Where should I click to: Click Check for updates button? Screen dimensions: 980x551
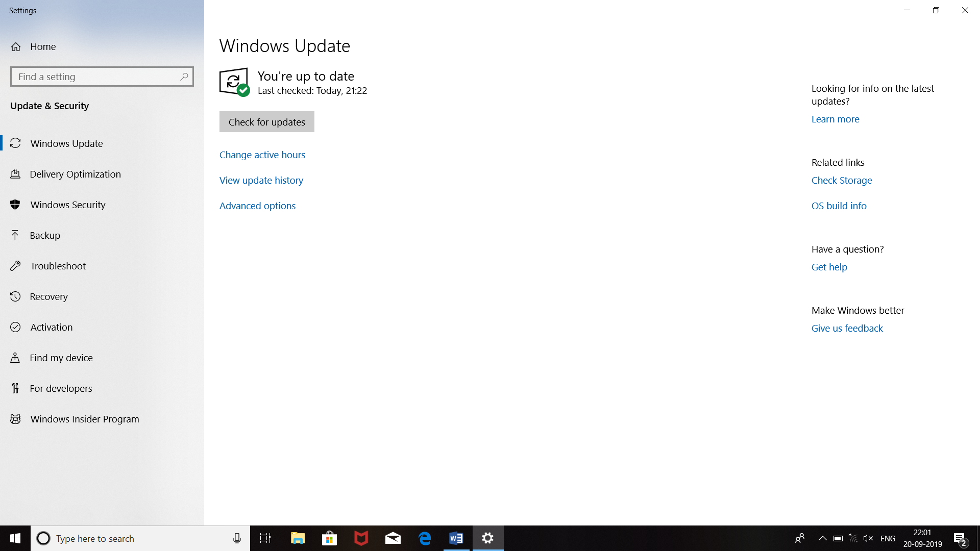pos(266,122)
